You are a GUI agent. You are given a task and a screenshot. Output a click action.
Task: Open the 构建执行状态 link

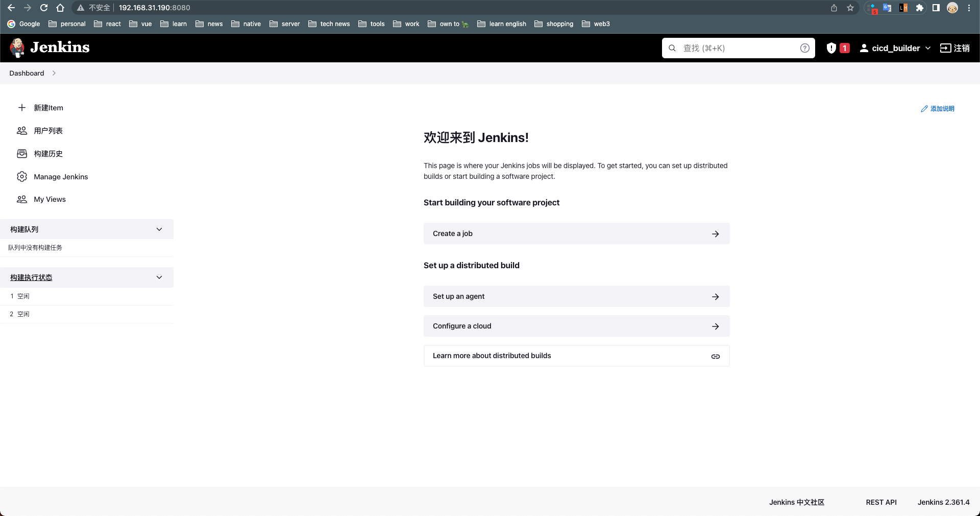tap(31, 277)
